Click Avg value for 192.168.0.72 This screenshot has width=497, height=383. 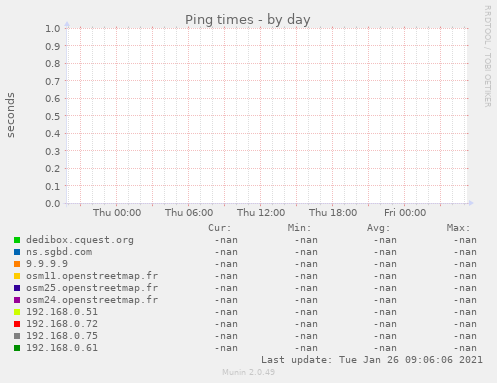385,324
